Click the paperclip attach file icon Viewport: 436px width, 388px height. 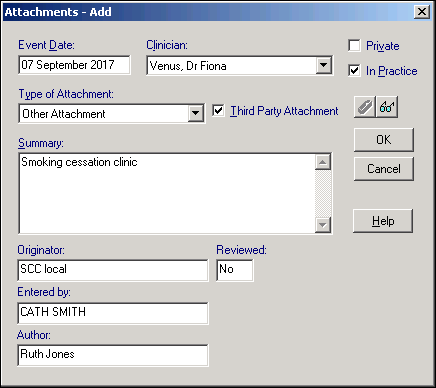tap(365, 107)
